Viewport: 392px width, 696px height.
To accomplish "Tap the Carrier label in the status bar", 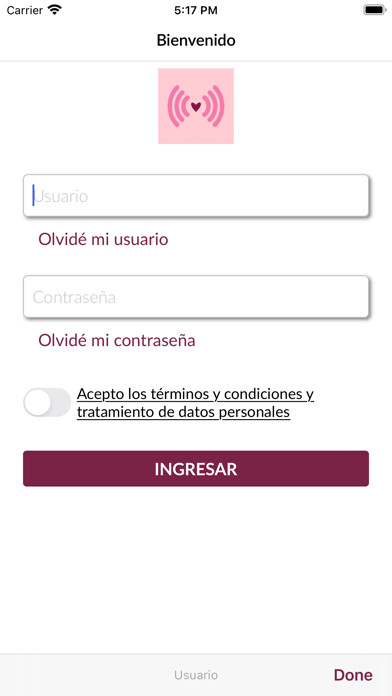I will coord(24,10).
